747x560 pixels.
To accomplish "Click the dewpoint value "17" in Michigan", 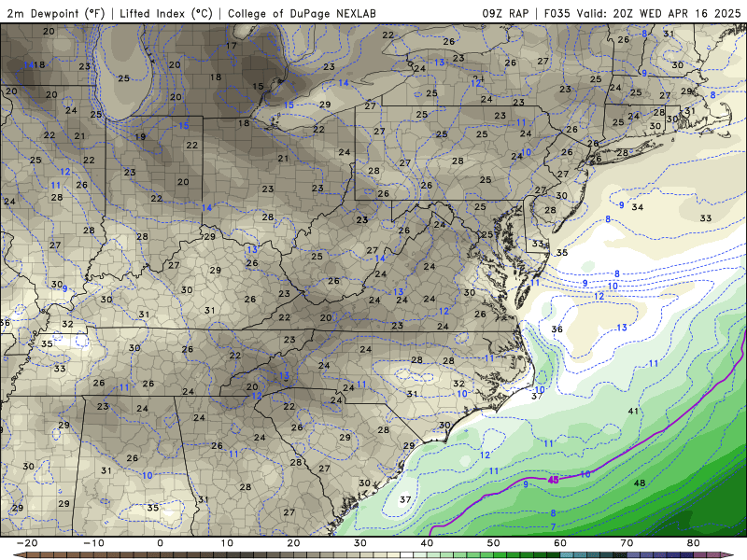I will (231, 46).
